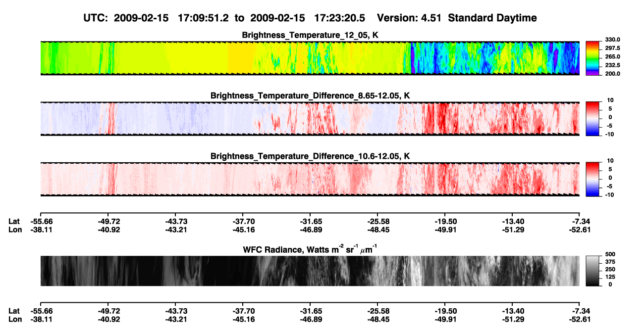644x330 pixels.
Task: Click the 'Lon' label above the WFC Radiance panel
Action: pyautogui.click(x=15, y=230)
